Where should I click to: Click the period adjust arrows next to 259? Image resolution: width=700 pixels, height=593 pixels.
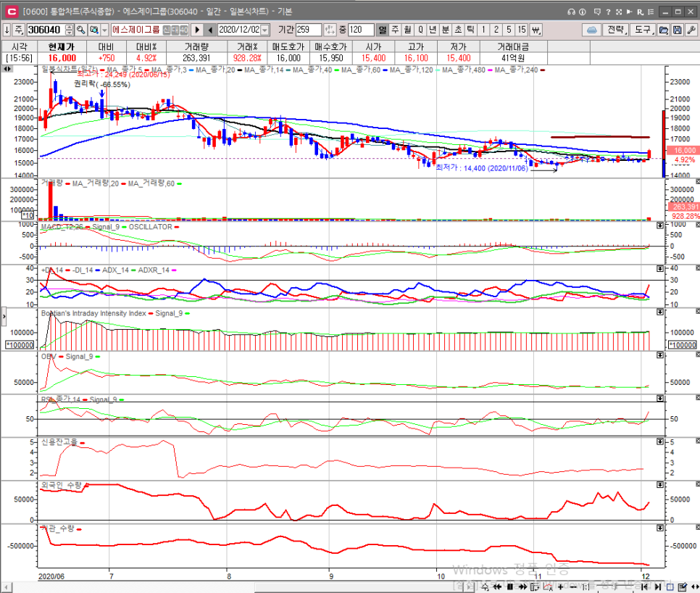tap(330, 30)
